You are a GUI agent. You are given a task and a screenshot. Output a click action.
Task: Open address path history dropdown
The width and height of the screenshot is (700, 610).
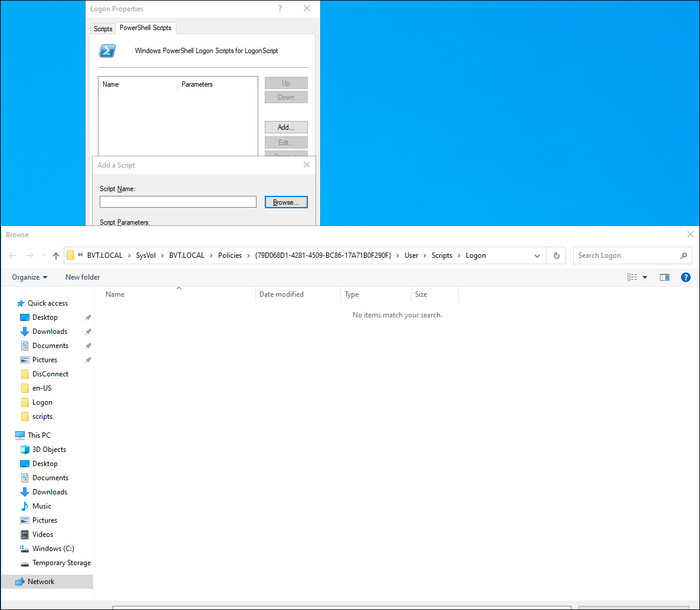pos(537,255)
